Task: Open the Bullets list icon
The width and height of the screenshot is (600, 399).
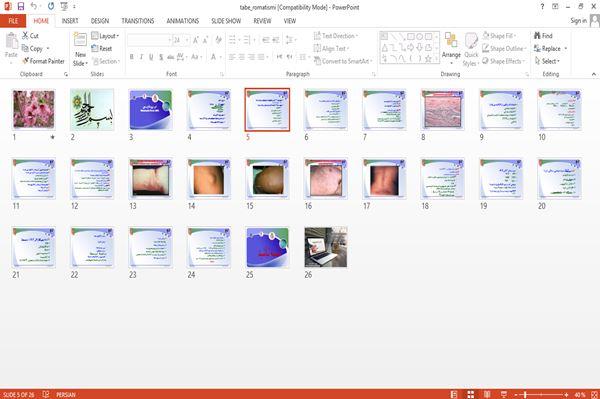Action: pyautogui.click(x=232, y=40)
